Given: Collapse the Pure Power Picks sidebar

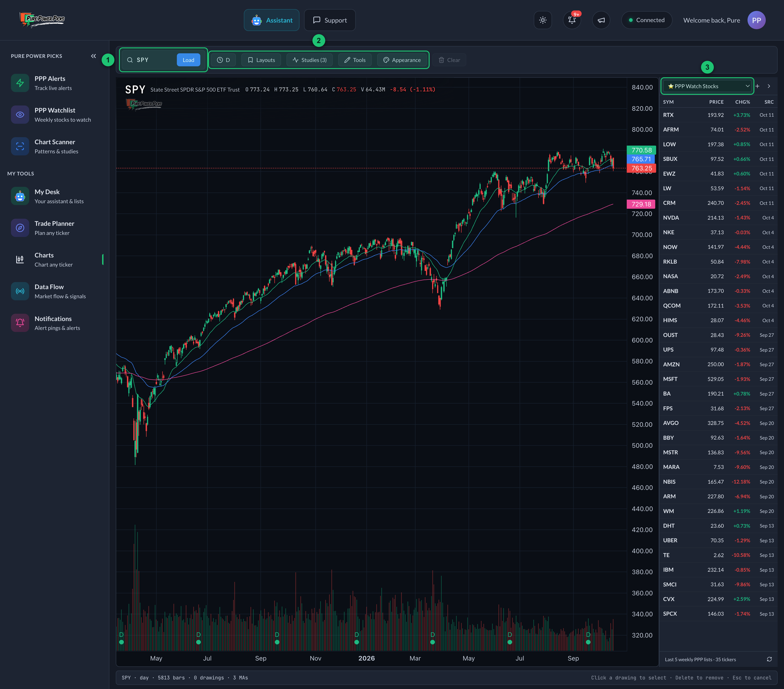Looking at the screenshot, I should pos(93,56).
